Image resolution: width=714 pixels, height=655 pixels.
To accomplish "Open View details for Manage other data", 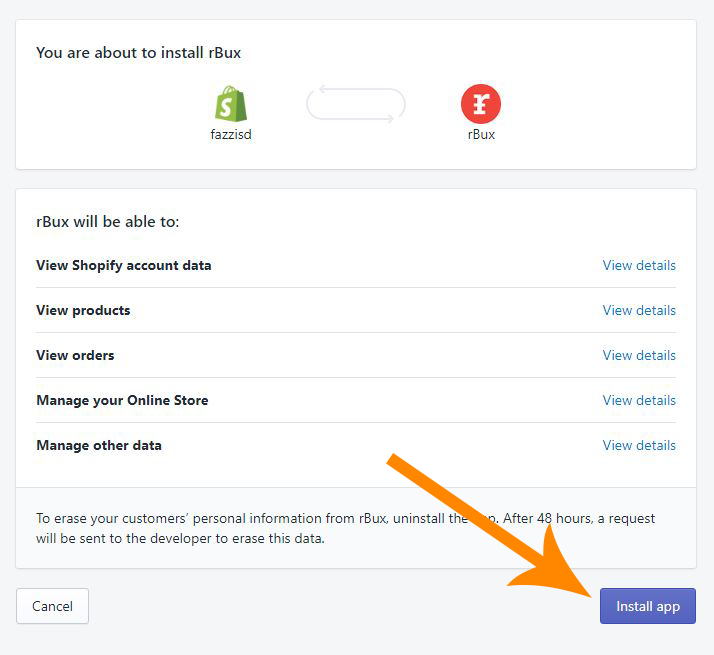I will (639, 445).
